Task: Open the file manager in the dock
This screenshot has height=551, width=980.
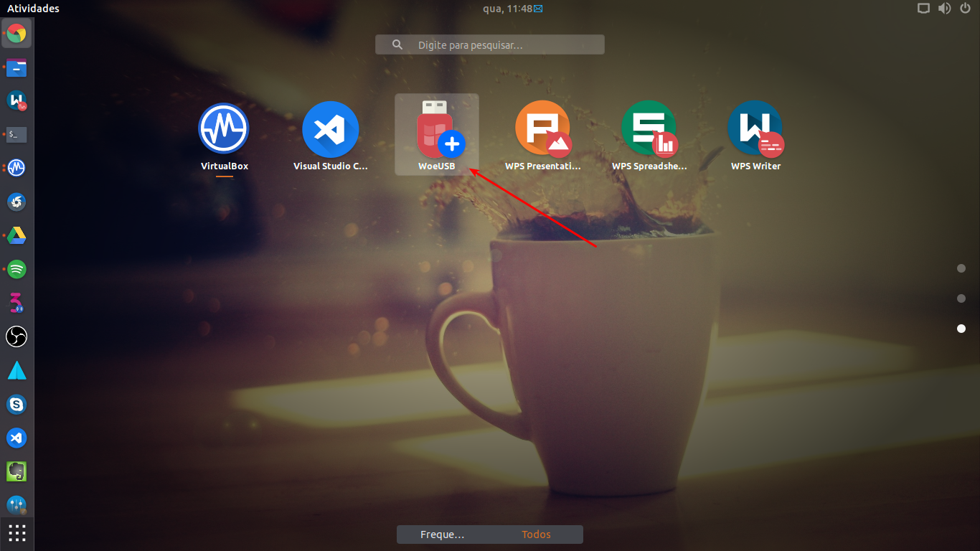Action: point(17,67)
